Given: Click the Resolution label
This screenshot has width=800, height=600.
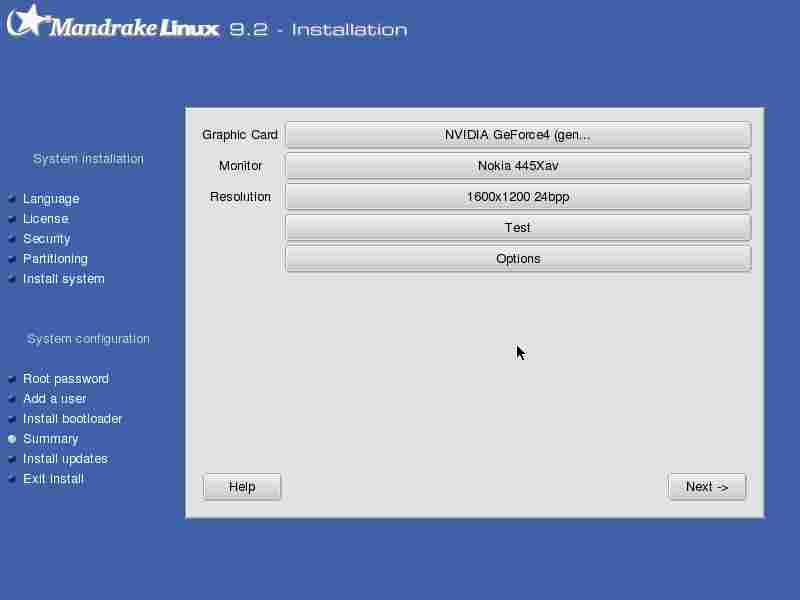Looking at the screenshot, I should (240, 197).
